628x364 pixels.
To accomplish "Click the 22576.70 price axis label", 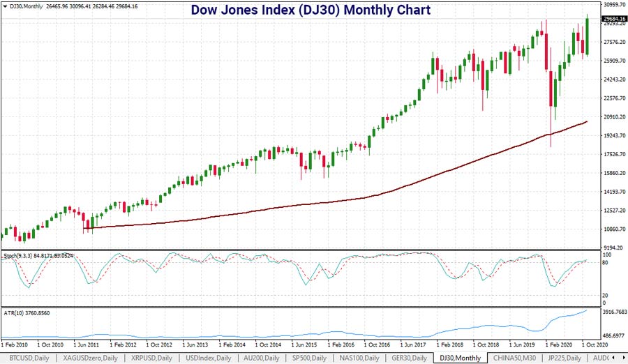I will (x=615, y=98).
